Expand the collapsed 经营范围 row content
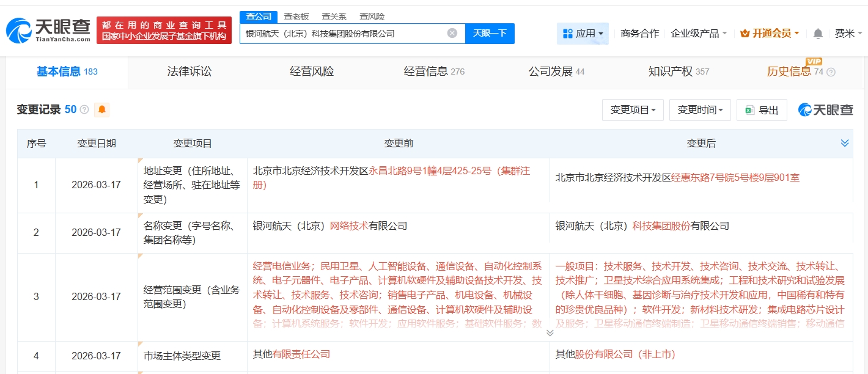Image resolution: width=868 pixels, height=374 pixels. (x=550, y=333)
